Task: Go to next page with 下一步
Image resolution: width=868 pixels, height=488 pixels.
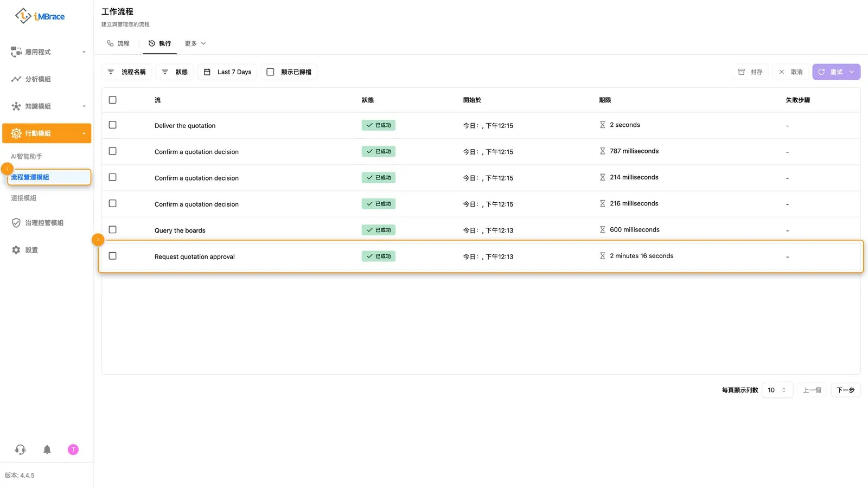Action: point(845,390)
